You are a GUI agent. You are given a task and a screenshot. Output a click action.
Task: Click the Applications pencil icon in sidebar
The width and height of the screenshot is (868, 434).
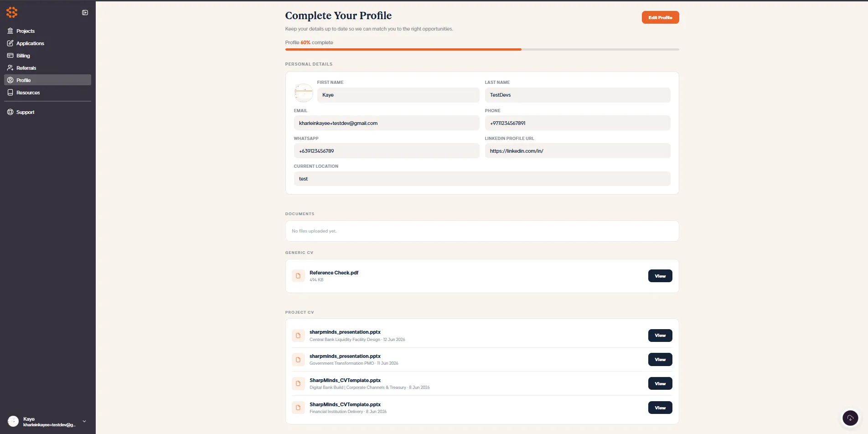tap(10, 43)
